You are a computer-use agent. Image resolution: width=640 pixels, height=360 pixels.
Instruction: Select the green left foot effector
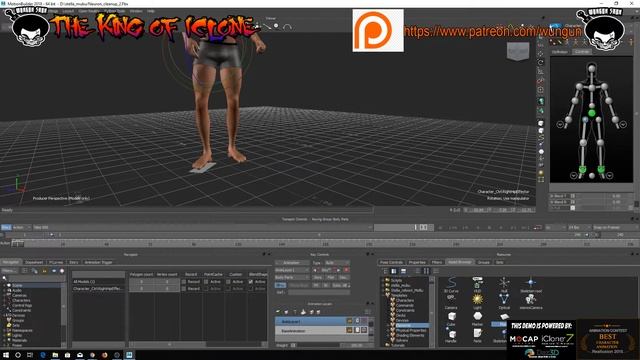[601, 169]
